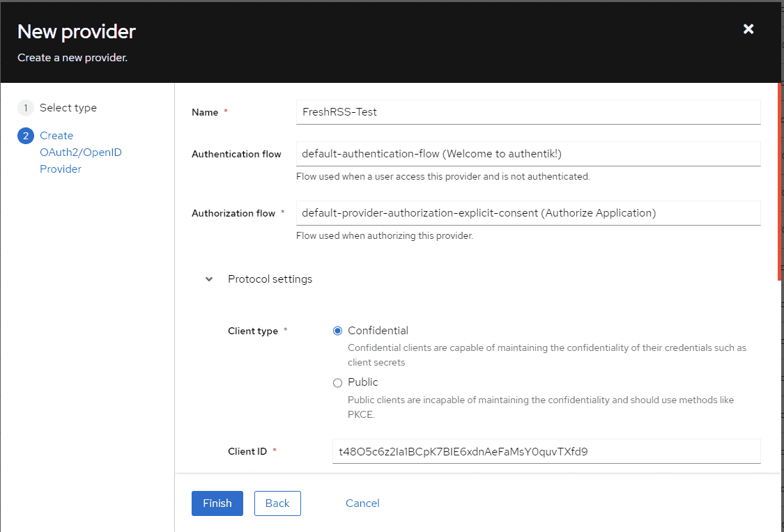The height and width of the screenshot is (532, 784).
Task: Open the Authorization flow selection field
Action: [528, 212]
